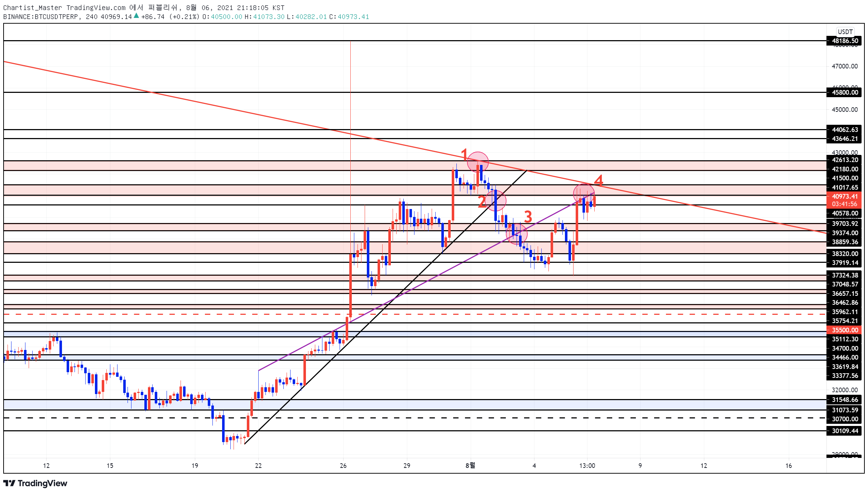Click the 13:00 time axis label
This screenshot has height=493, width=868.
click(x=587, y=465)
